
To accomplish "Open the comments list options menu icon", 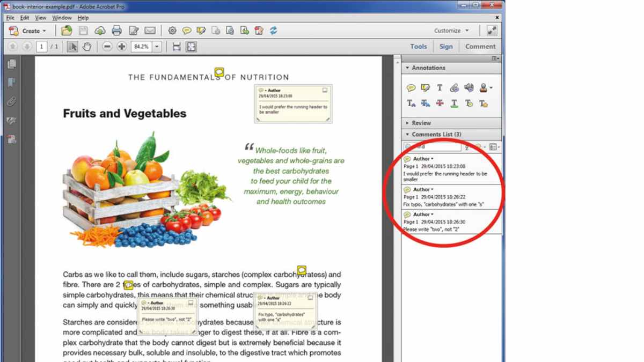I will [x=494, y=147].
